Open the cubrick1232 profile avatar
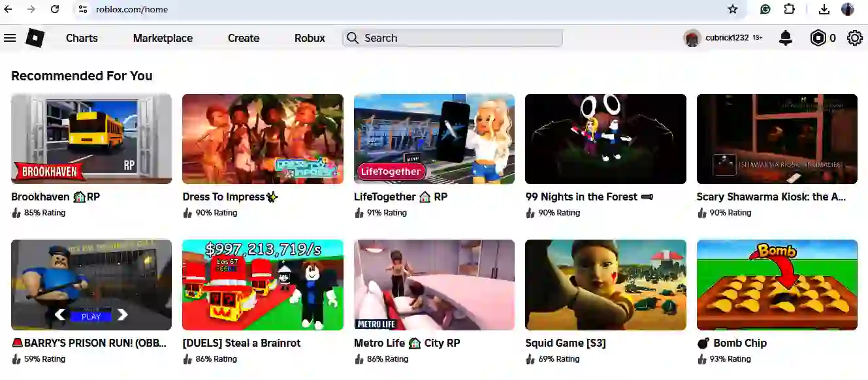 tap(692, 37)
